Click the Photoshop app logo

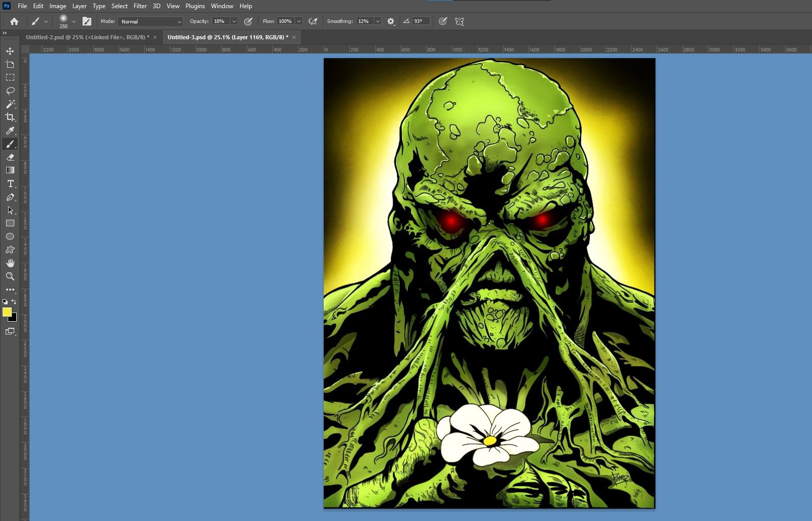click(x=7, y=6)
